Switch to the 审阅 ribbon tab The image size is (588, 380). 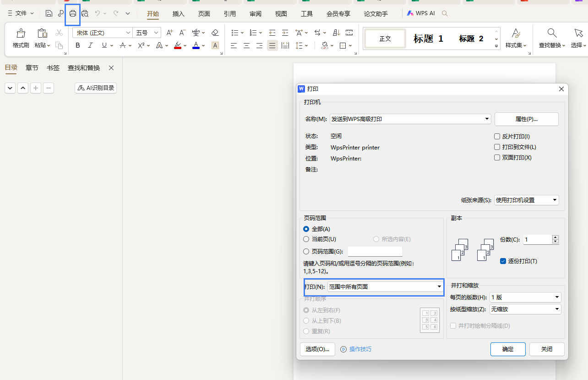256,14
